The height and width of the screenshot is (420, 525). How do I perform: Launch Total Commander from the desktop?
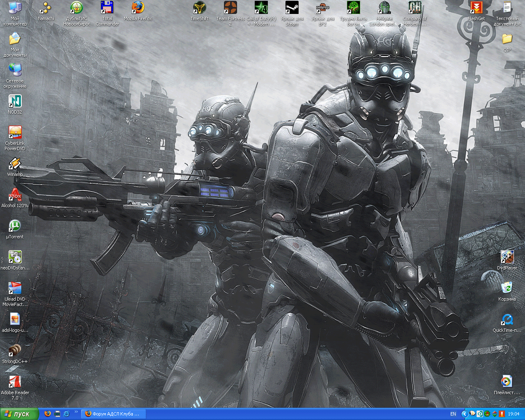(107, 8)
